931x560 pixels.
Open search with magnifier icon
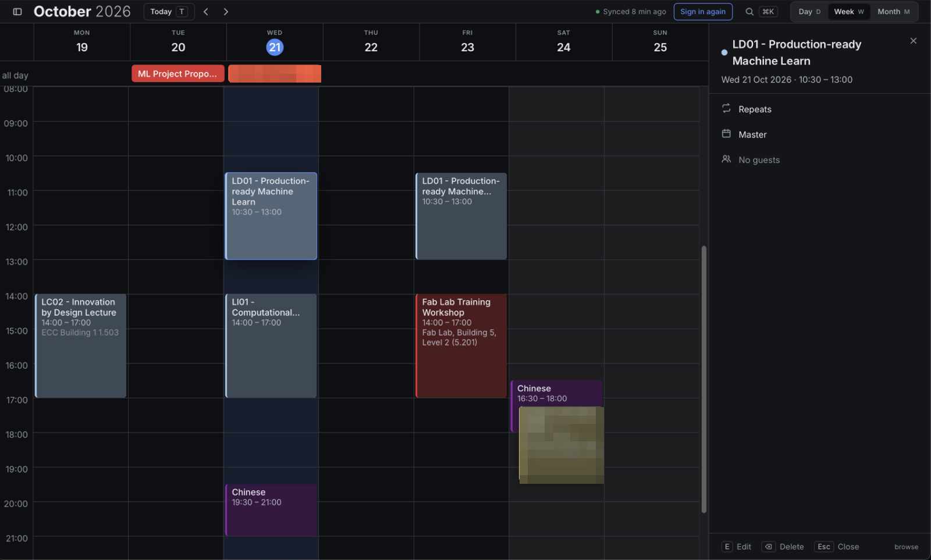[749, 12]
